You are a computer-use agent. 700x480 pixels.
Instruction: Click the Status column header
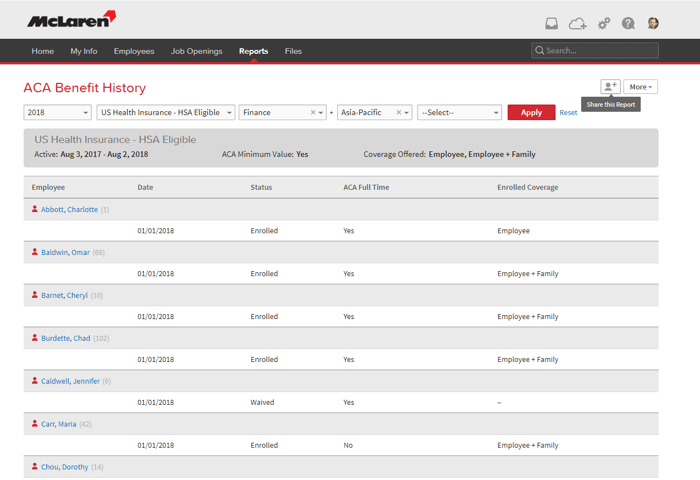(261, 187)
